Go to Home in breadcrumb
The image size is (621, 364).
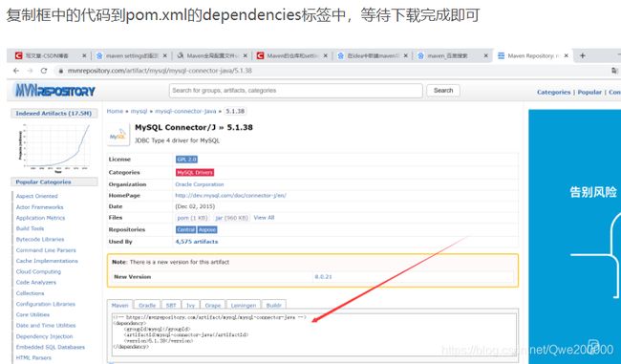point(115,111)
